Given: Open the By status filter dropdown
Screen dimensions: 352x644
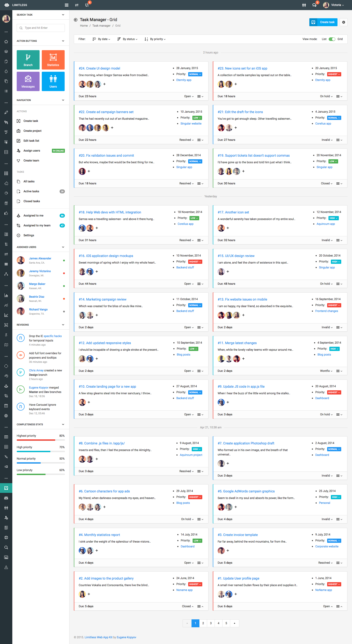Looking at the screenshot, I should click(x=127, y=39).
